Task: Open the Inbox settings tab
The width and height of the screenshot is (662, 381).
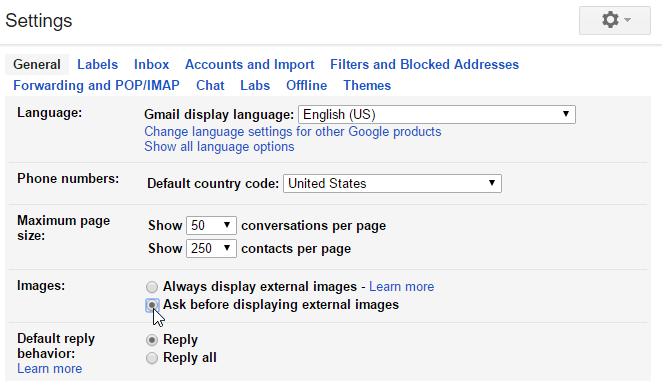Action: [x=152, y=65]
